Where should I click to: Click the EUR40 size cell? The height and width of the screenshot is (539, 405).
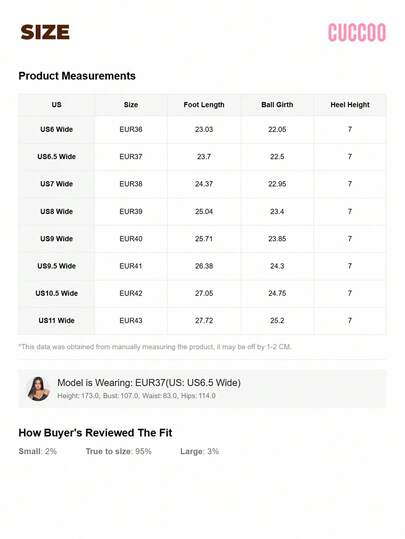click(x=131, y=239)
